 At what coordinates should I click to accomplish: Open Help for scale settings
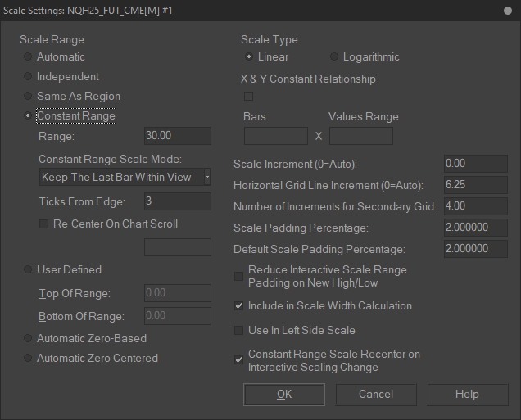[467, 395]
